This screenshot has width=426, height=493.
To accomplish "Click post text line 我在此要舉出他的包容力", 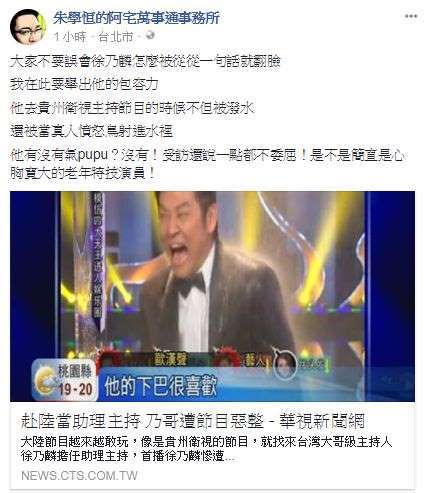I will tap(84, 84).
